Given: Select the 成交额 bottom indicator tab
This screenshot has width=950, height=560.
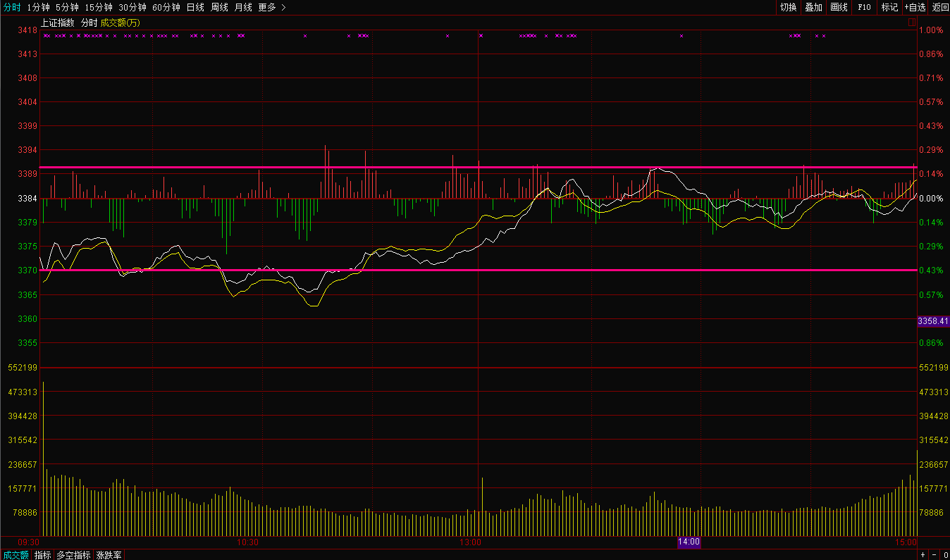Looking at the screenshot, I should [16, 555].
